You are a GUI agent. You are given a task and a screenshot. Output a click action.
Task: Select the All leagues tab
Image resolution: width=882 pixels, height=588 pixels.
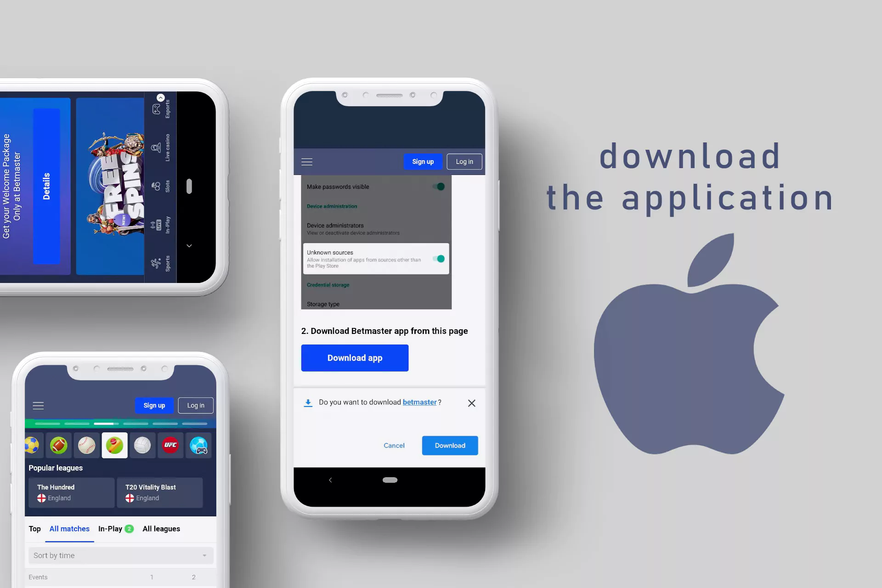pos(161,529)
